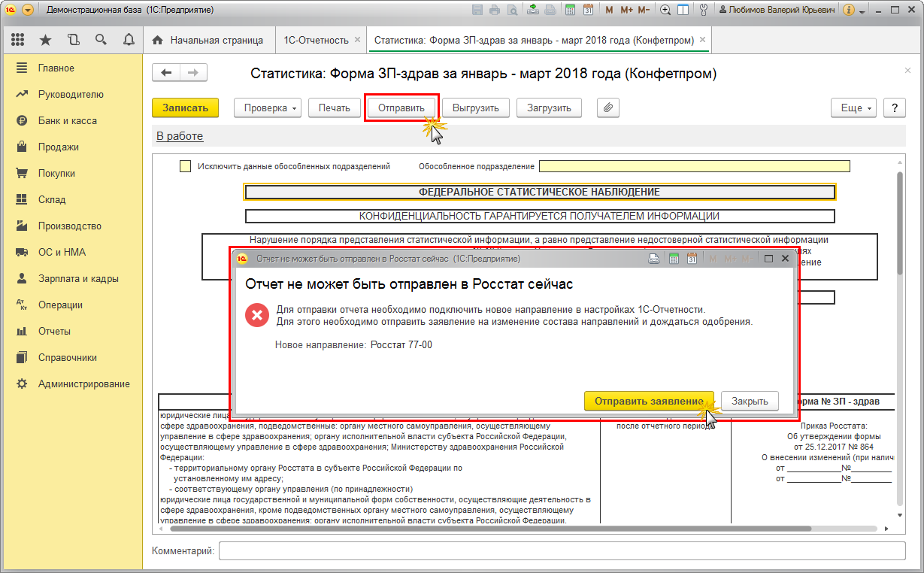Close the Статистика Форма ЗП-здрав tab
The height and width of the screenshot is (573, 924).
click(x=702, y=40)
